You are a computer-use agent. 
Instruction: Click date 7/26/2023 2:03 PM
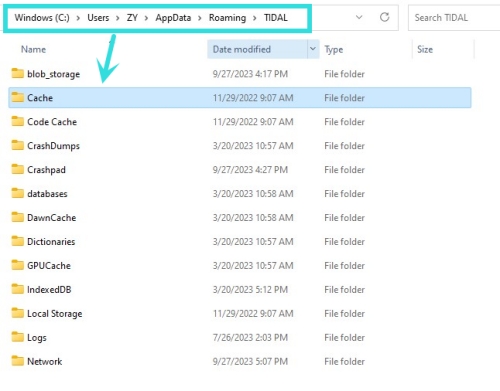click(250, 338)
